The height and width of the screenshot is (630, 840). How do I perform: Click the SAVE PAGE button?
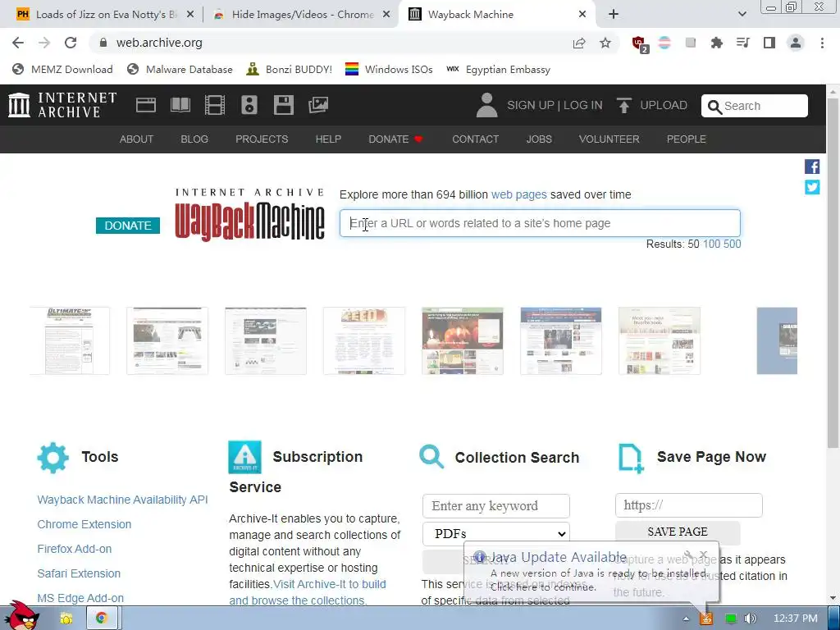point(678,532)
